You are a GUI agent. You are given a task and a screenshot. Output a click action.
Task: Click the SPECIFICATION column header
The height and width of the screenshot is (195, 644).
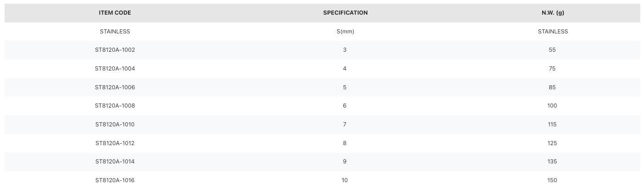pos(345,13)
